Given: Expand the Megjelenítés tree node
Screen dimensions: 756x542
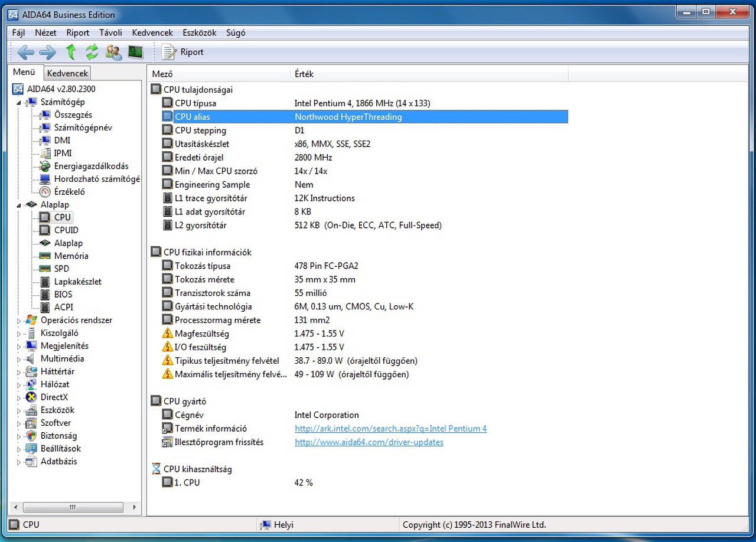Looking at the screenshot, I should tap(19, 346).
